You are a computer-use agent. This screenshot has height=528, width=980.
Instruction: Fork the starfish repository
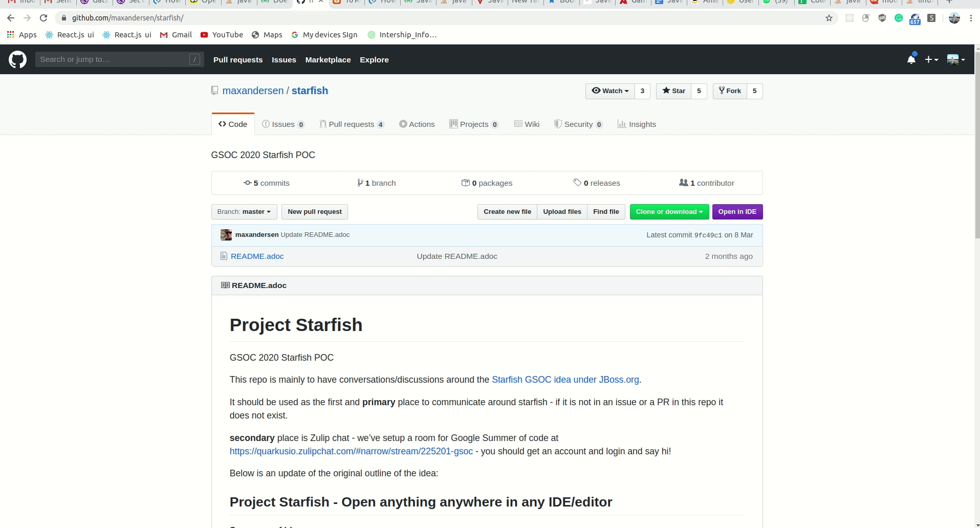730,91
